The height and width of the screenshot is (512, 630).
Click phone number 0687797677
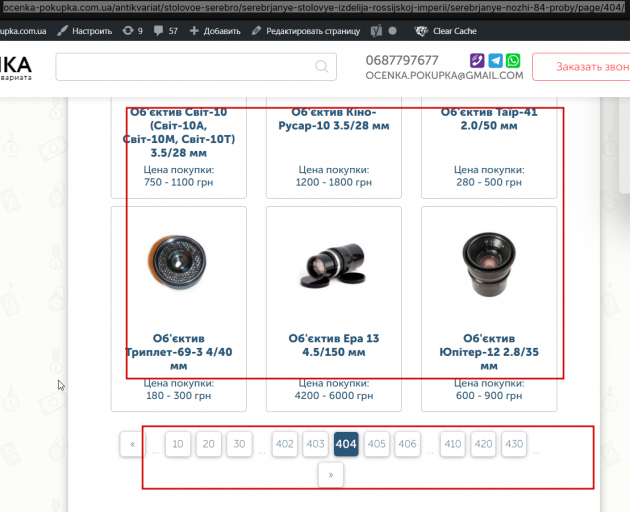(402, 60)
